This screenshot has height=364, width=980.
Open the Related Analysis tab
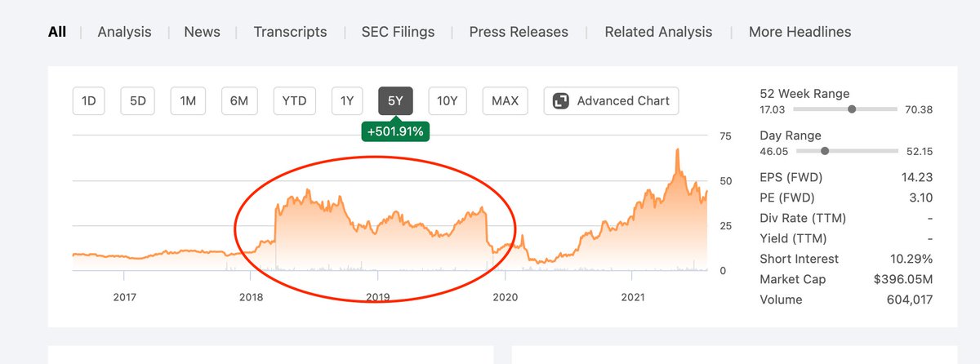pos(658,32)
